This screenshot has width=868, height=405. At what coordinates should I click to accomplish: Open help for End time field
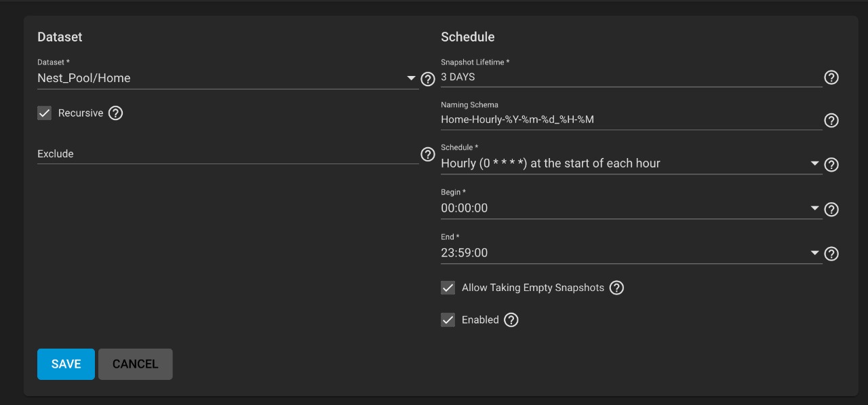pos(831,254)
